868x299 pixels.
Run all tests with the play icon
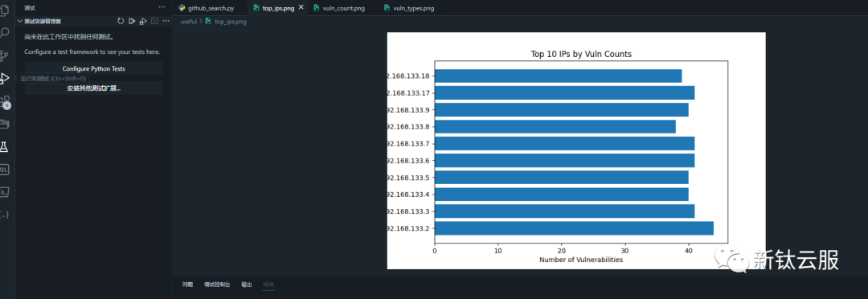(x=132, y=21)
